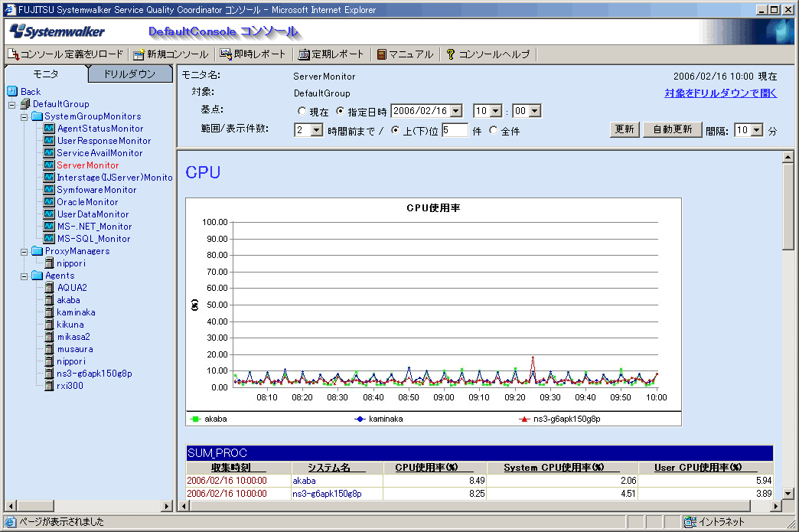The image size is (799, 532).
Task: Click the MS-.NET_Monitor icon
Action: (49, 227)
